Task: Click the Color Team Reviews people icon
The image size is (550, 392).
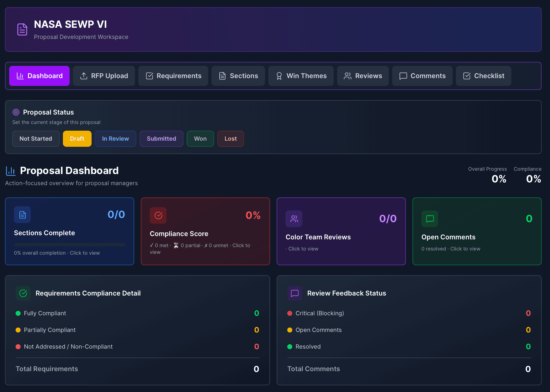Action: click(x=294, y=219)
